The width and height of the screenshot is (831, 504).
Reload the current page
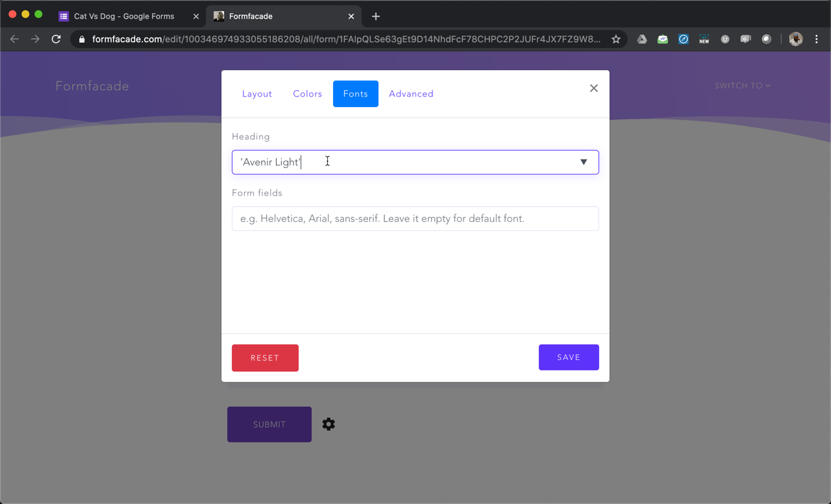pos(56,39)
